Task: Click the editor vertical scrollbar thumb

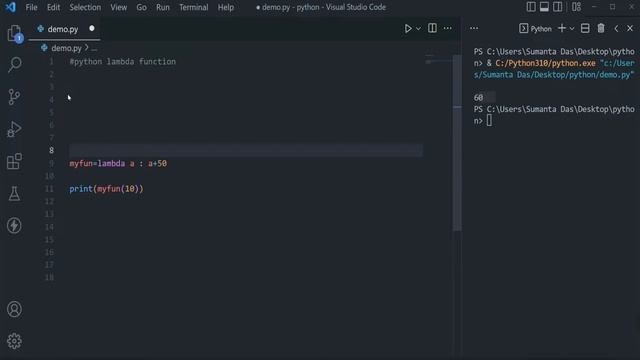Action: pyautogui.click(x=457, y=143)
